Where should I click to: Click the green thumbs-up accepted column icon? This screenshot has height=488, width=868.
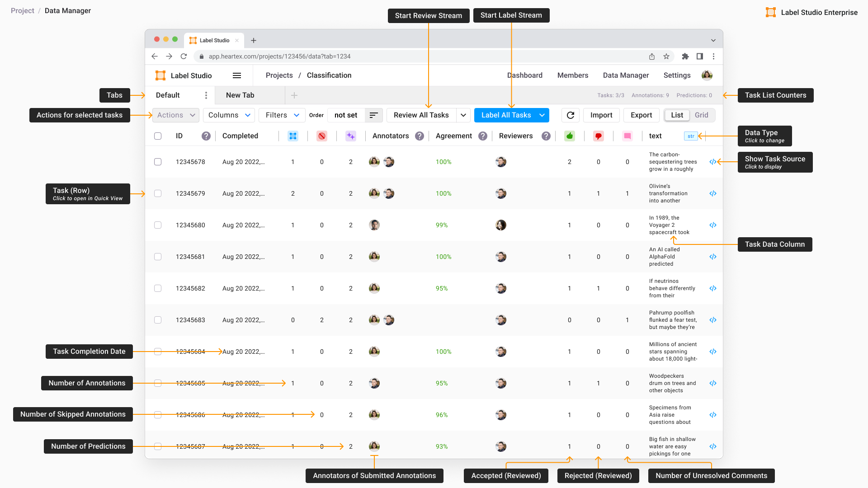[569, 136]
